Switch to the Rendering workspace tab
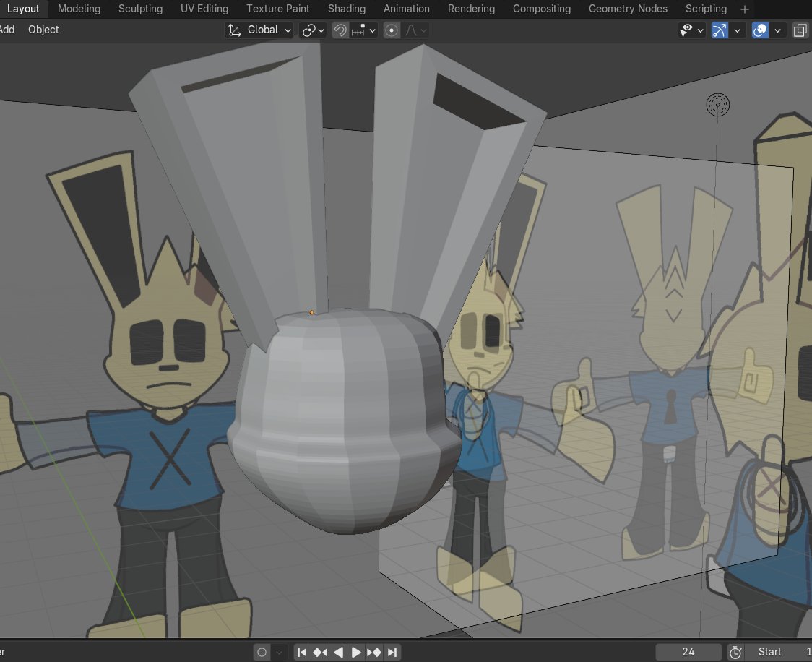The height and width of the screenshot is (662, 812). [x=471, y=9]
